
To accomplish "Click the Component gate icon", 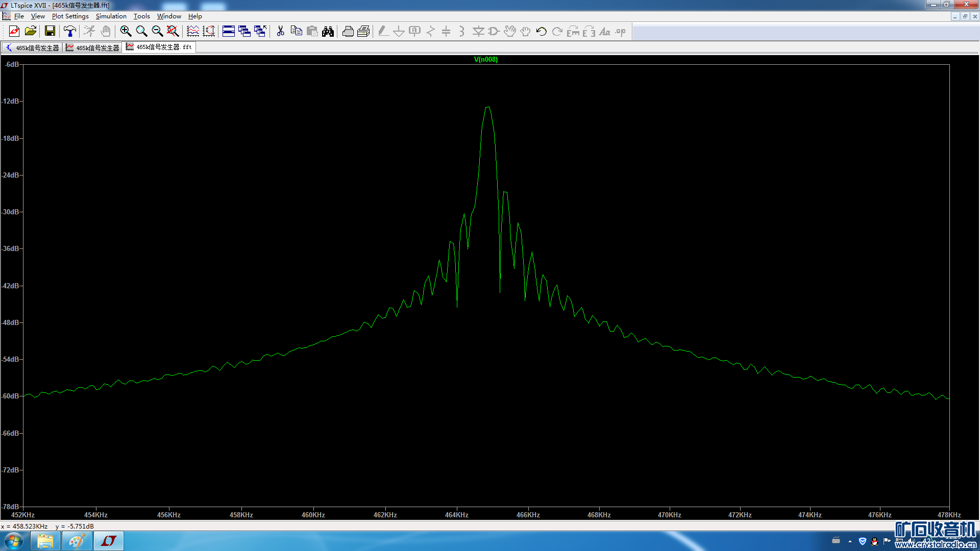I will (494, 32).
